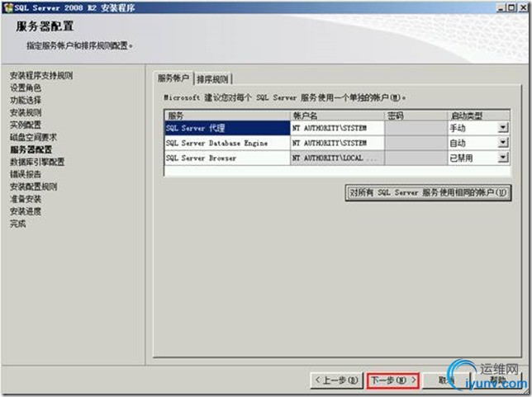Click account name cell for Database Engine
The height and width of the screenshot is (397, 532).
pyautogui.click(x=337, y=143)
